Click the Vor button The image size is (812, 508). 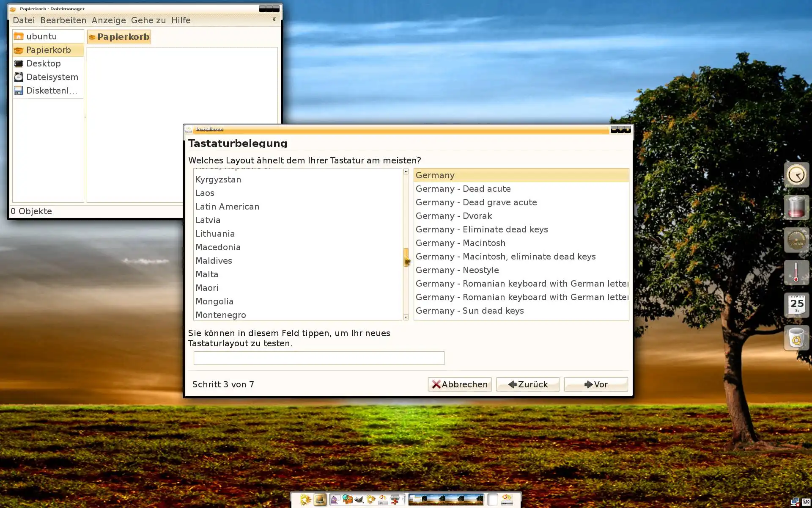click(x=595, y=384)
